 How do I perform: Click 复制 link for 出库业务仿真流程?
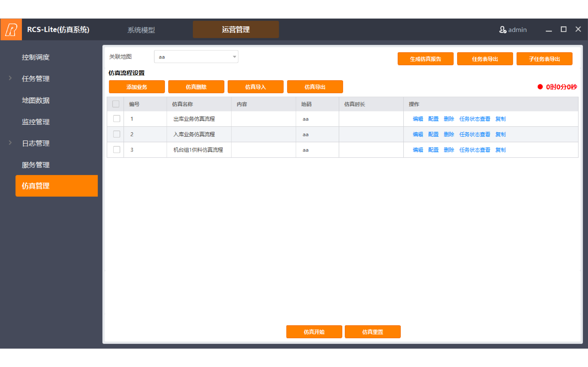pos(500,119)
